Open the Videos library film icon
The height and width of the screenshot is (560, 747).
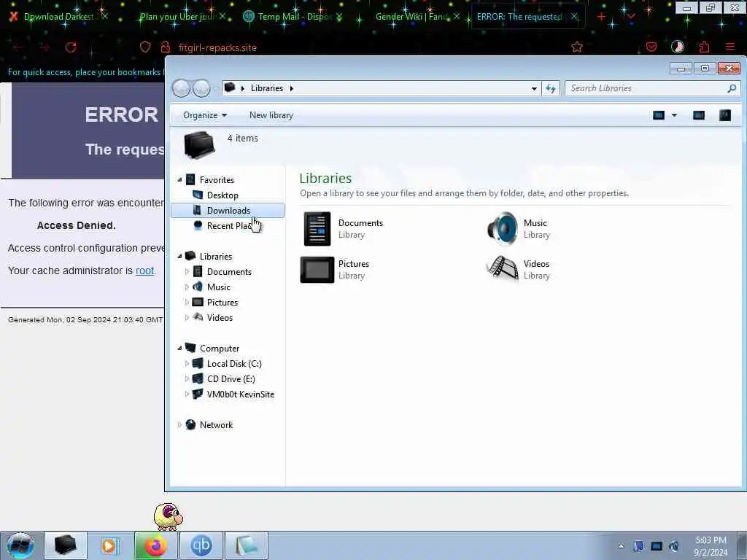[x=503, y=270]
